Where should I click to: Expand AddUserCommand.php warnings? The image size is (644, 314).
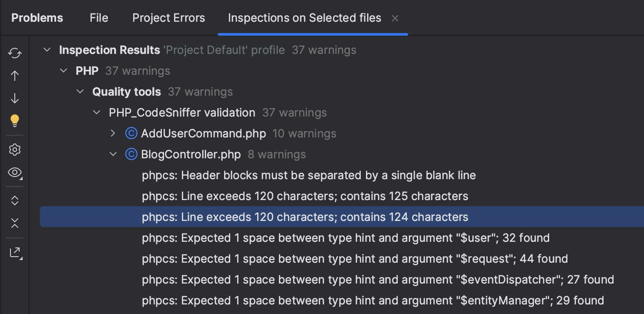(113, 134)
